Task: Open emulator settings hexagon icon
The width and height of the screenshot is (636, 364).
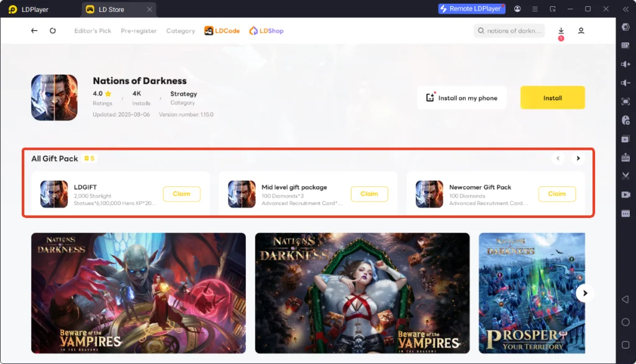Action: point(625,27)
